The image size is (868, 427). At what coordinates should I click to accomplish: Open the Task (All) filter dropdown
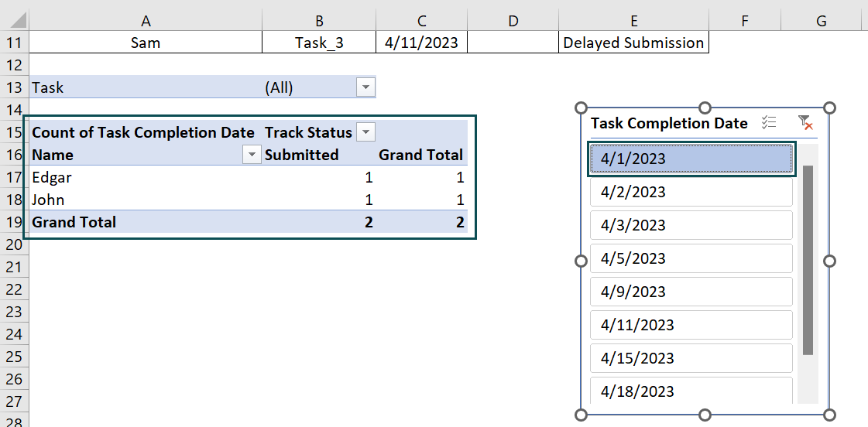366,87
